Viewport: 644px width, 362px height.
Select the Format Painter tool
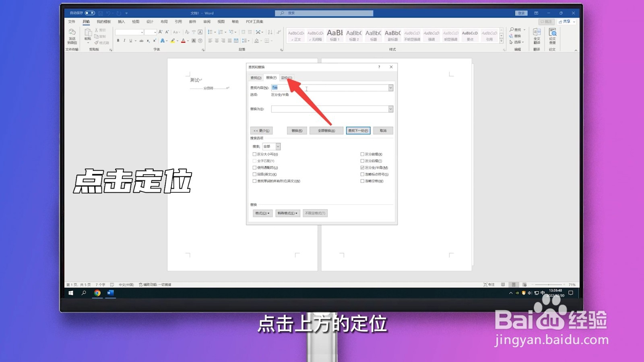click(x=100, y=43)
